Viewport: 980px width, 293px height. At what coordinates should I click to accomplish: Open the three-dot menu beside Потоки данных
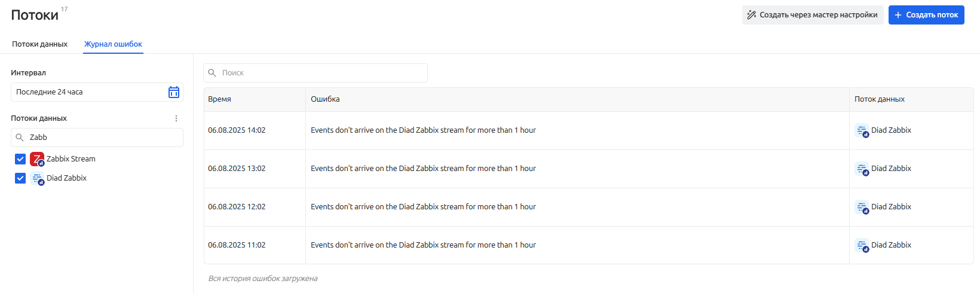[176, 118]
